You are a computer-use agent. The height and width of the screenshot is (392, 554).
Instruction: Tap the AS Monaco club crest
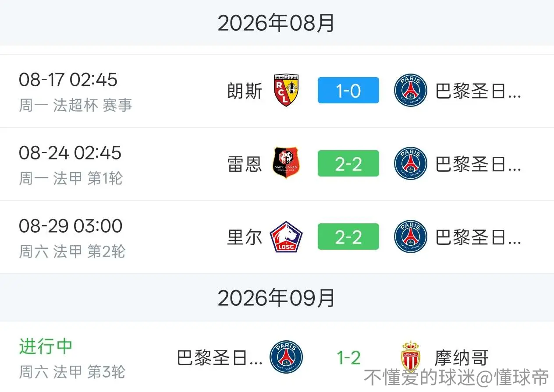pyautogui.click(x=411, y=357)
